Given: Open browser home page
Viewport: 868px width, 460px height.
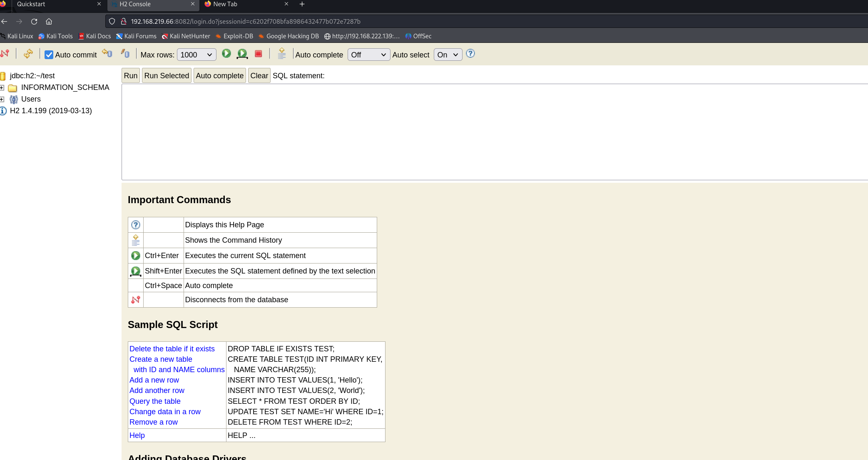Looking at the screenshot, I should point(49,21).
